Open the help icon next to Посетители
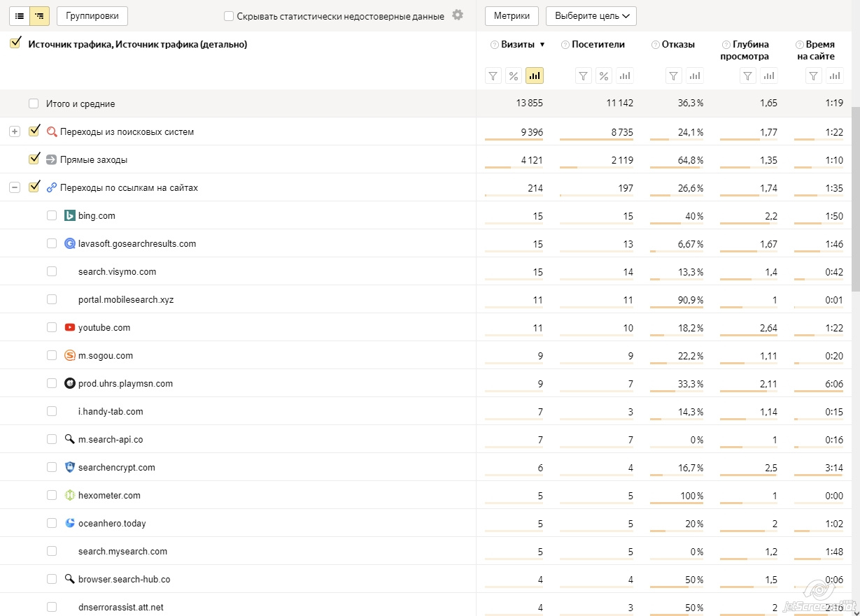Viewport: 860px width, 616px height. pos(565,45)
